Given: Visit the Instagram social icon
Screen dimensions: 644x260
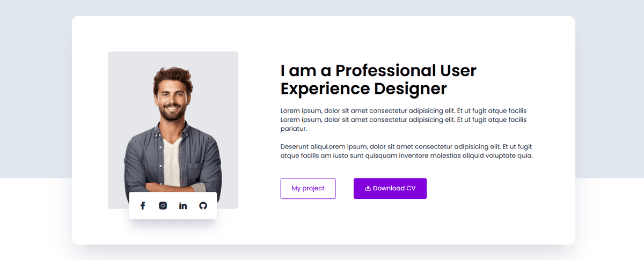Looking at the screenshot, I should [163, 206].
